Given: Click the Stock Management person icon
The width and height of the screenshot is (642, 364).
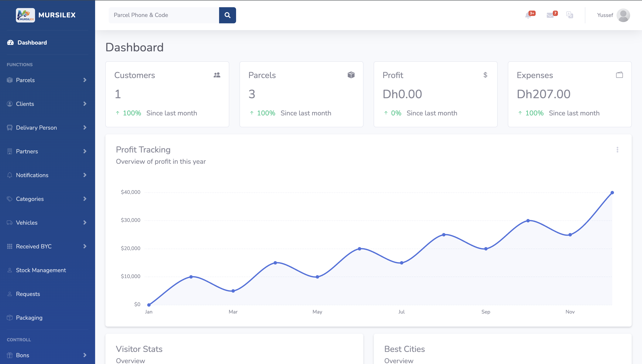Looking at the screenshot, I should (x=10, y=270).
